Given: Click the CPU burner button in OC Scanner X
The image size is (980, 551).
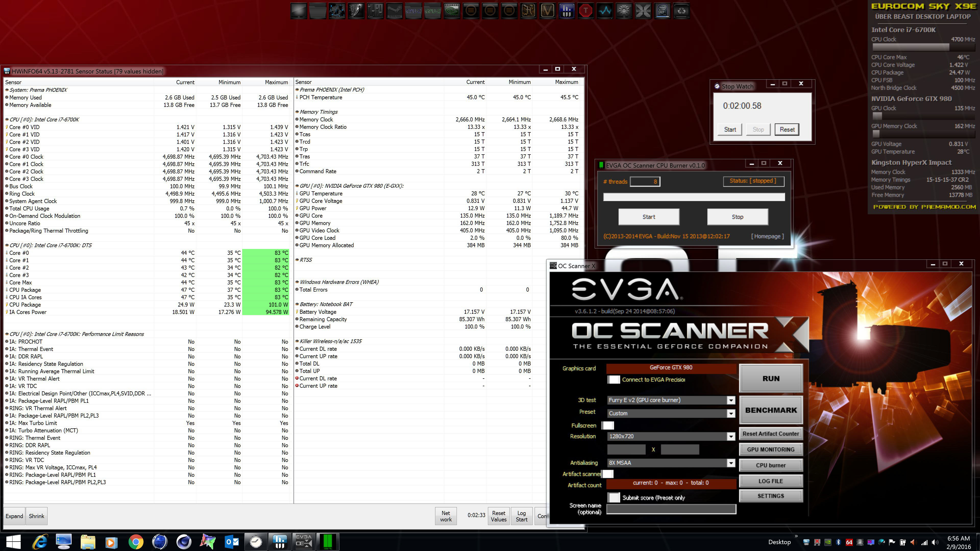Looking at the screenshot, I should [x=771, y=465].
